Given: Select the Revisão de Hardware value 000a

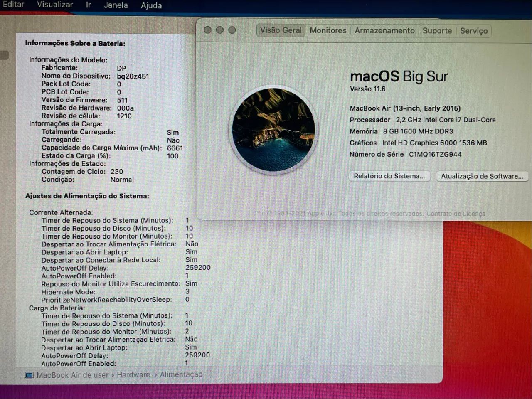Looking at the screenshot, I should point(125,108).
